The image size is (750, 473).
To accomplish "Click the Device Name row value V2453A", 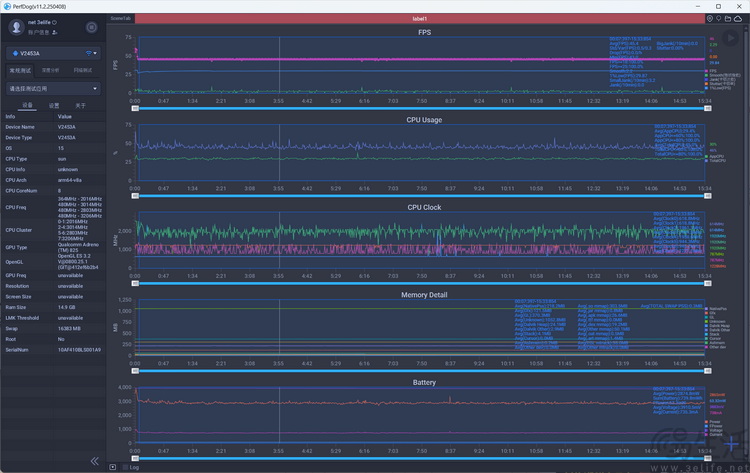I will pyautogui.click(x=66, y=127).
